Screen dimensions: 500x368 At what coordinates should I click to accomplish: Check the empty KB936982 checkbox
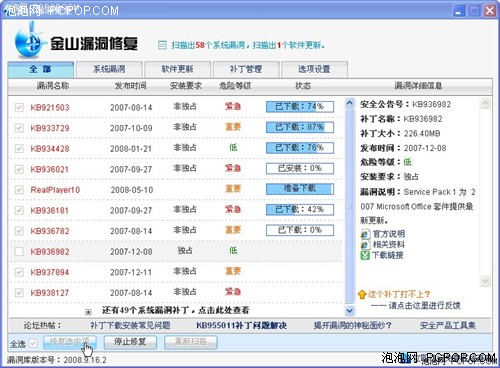(19, 251)
